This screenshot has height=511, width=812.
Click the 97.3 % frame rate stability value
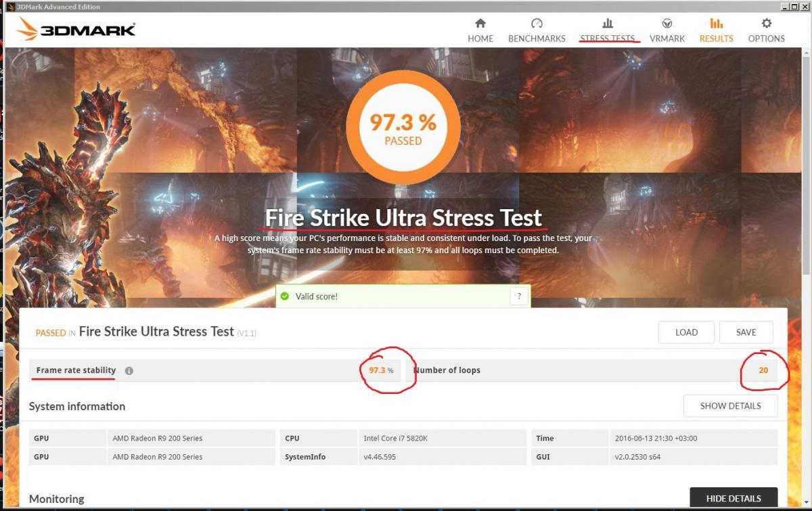(381, 370)
